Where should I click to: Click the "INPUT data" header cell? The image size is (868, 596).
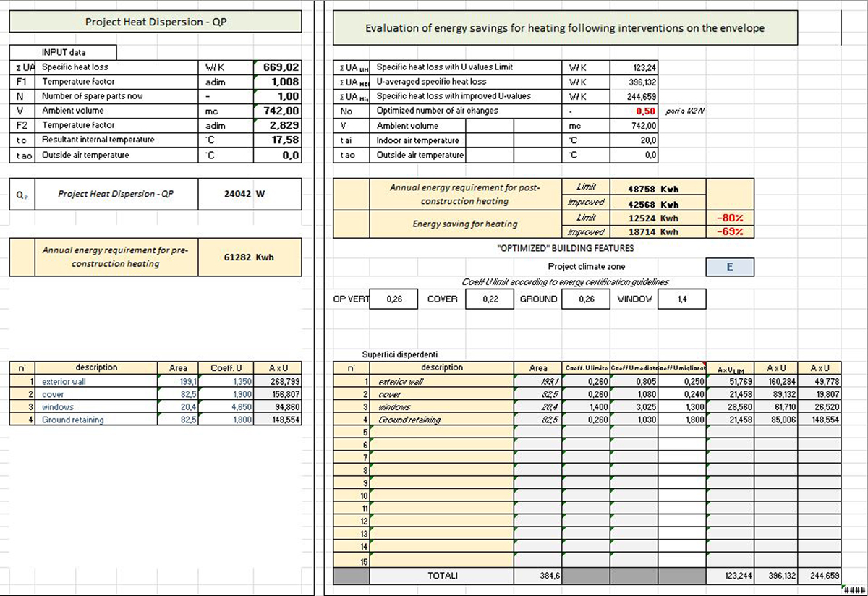coord(63,53)
